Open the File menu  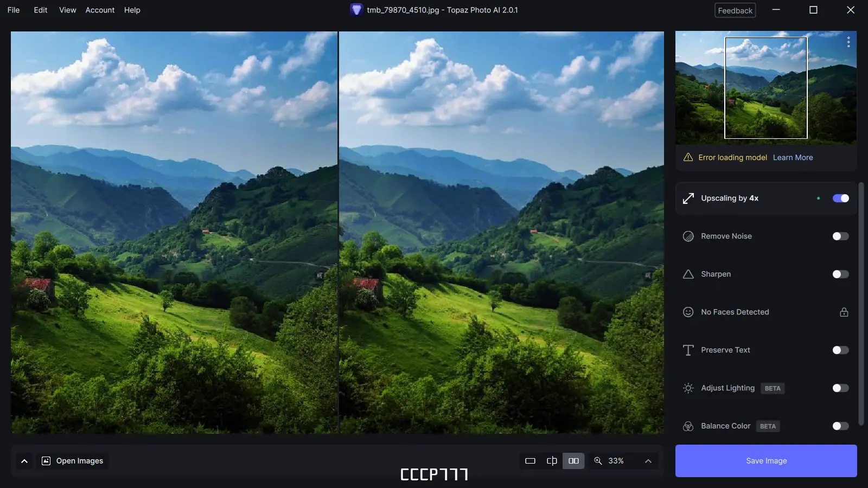click(14, 10)
